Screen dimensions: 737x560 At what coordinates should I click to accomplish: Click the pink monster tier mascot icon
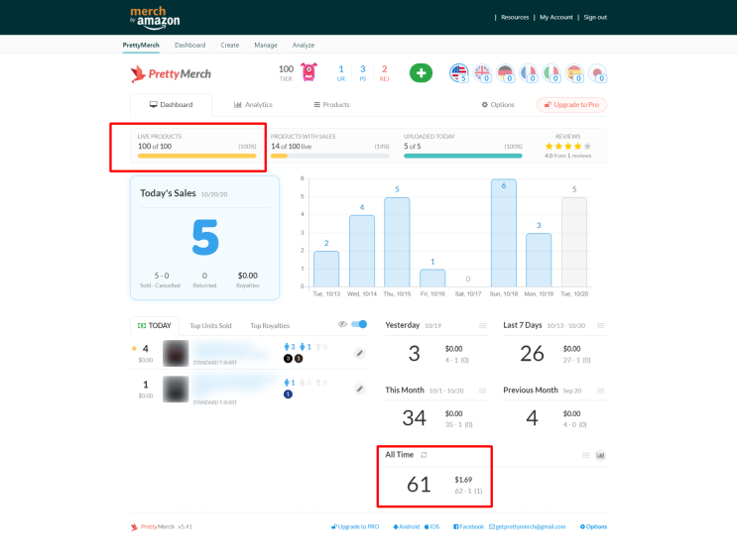[x=308, y=72]
